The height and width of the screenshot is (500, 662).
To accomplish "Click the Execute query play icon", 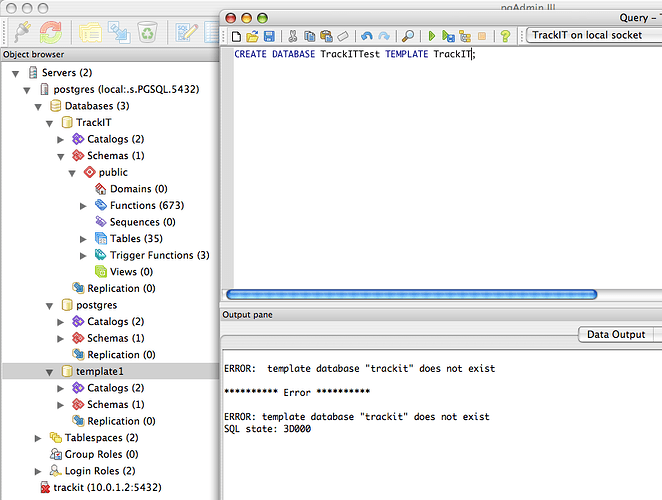I will tap(433, 36).
